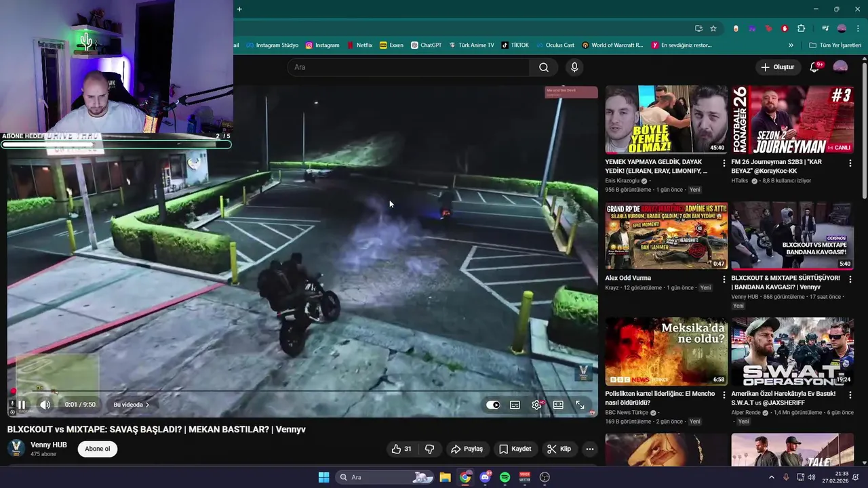Image resolution: width=868 pixels, height=488 pixels.
Task: Show hidden bookmarks with double chevron
Action: tap(791, 45)
